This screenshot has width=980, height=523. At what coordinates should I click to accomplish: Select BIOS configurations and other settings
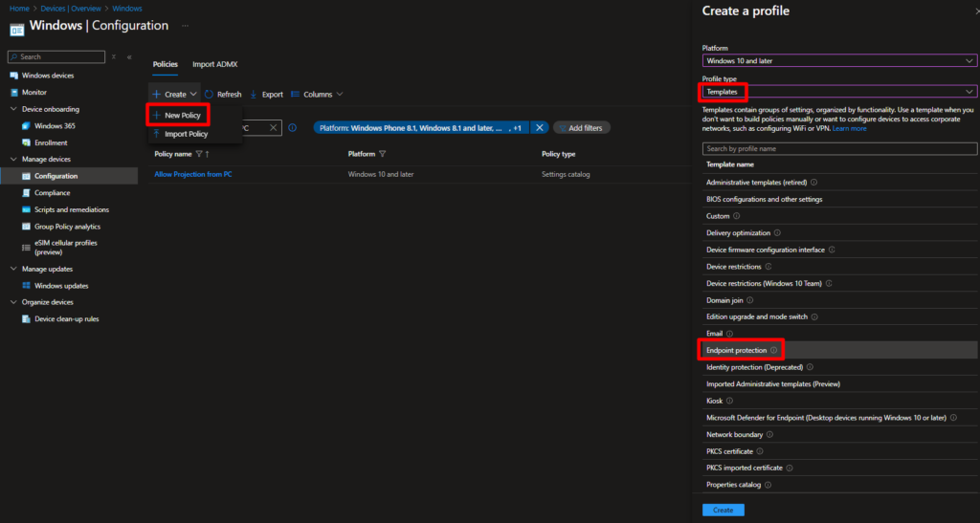[839, 200]
